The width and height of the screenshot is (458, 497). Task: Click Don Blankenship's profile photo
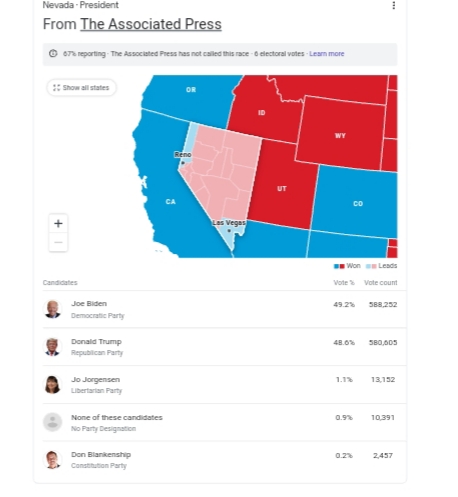[53, 460]
